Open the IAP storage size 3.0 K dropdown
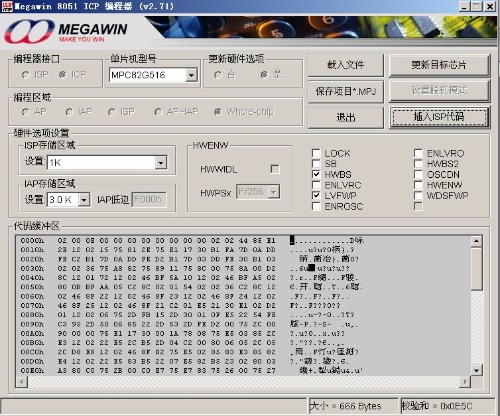The height and width of the screenshot is (416, 500). [84, 200]
